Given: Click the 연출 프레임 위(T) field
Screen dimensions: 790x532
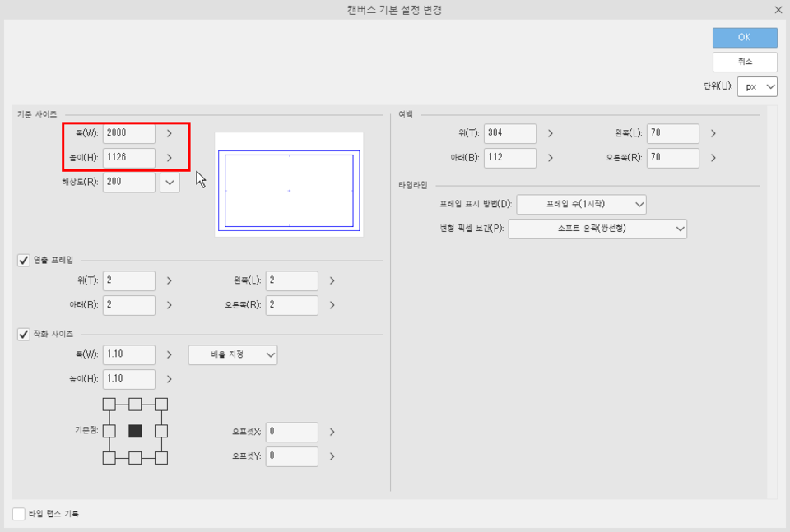Looking at the screenshot, I should point(129,280).
